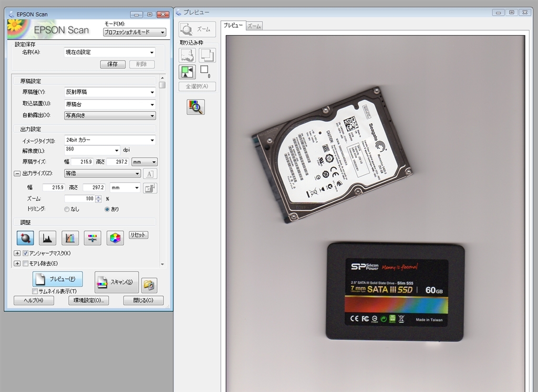Screen dimensions: 538x392
Task: Open the output size mm unit dropdown
Action: pos(125,188)
